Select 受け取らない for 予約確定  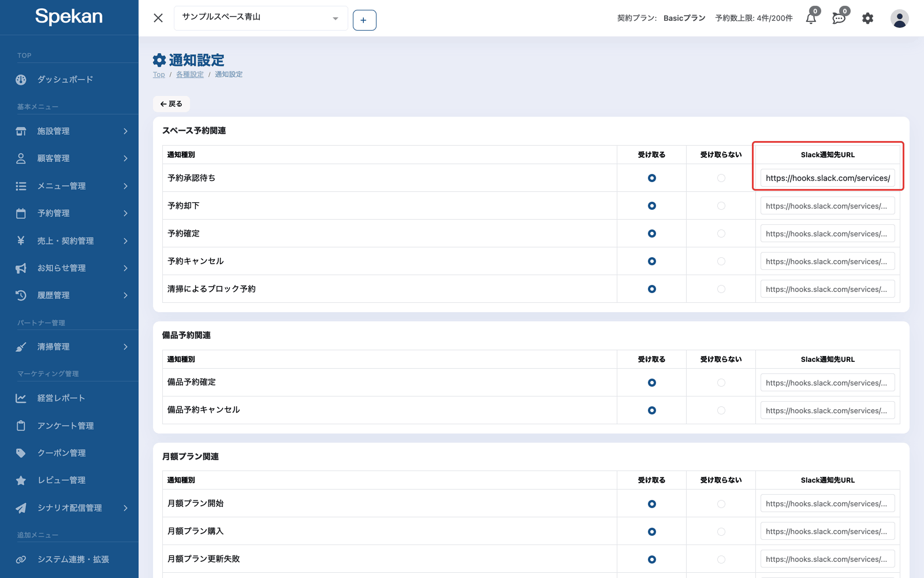coord(721,234)
